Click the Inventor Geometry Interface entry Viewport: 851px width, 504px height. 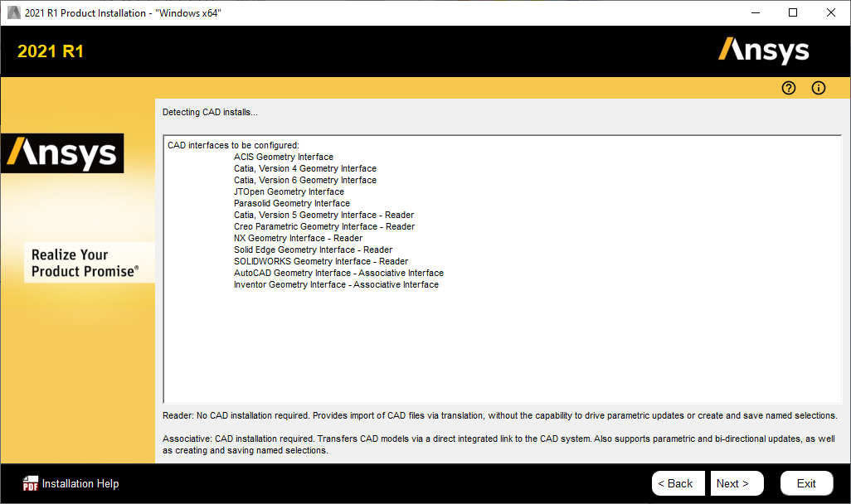click(336, 284)
